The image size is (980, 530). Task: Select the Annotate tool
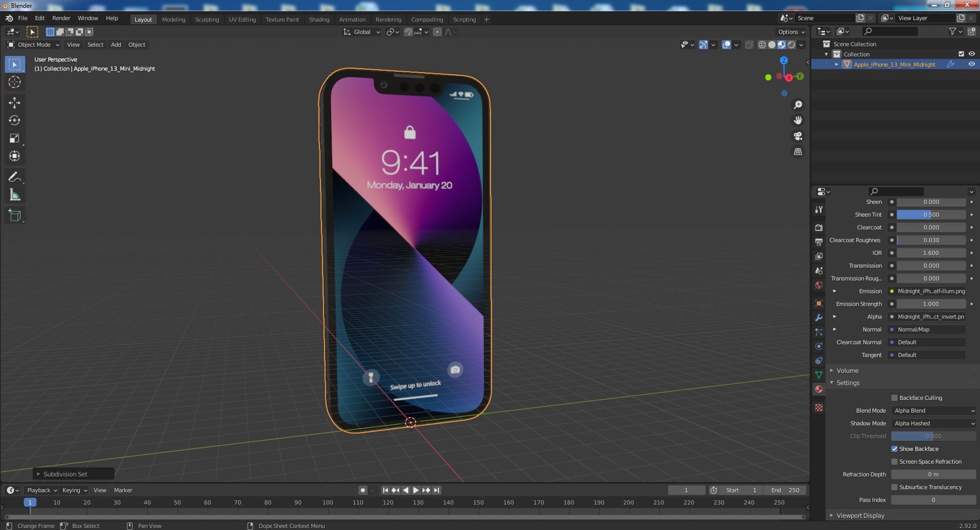(x=14, y=177)
